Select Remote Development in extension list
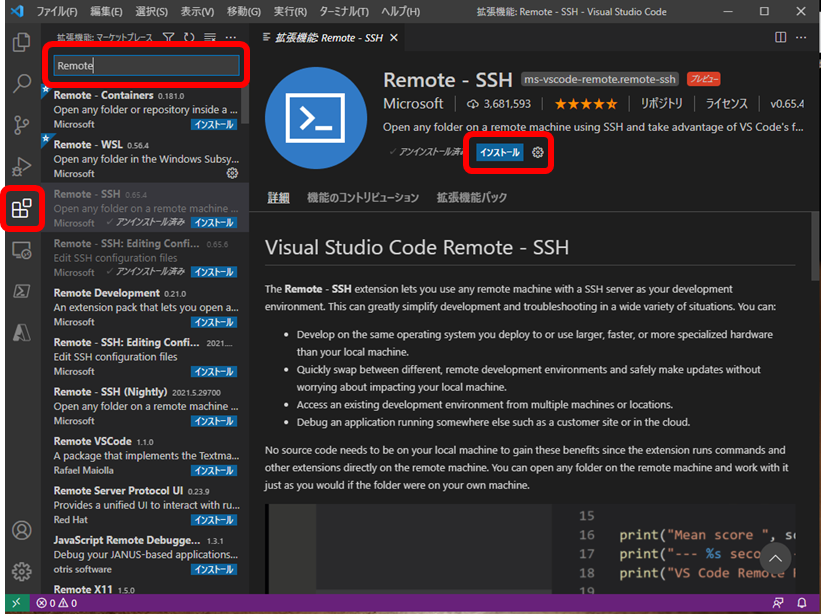The width and height of the screenshot is (821, 614). click(x=145, y=307)
